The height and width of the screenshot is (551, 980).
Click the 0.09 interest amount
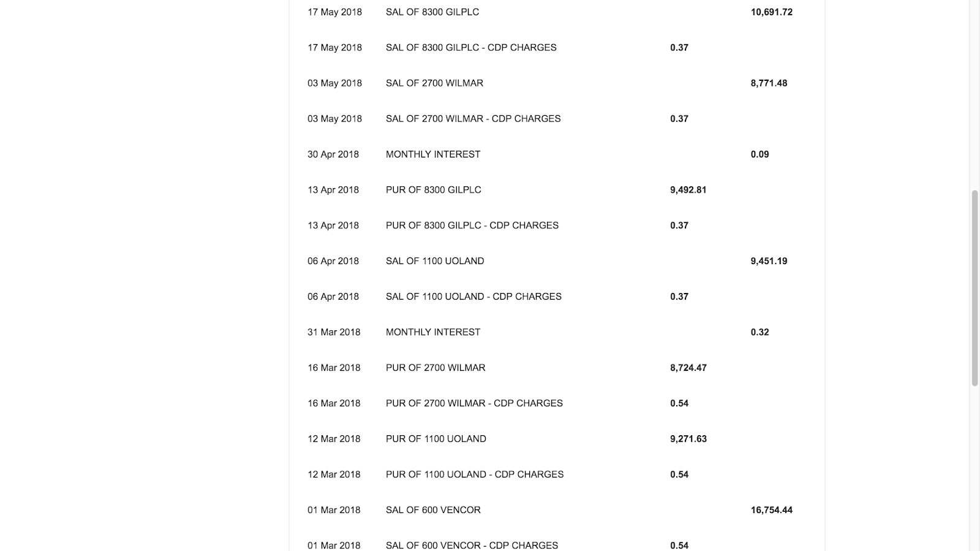pyautogui.click(x=759, y=154)
